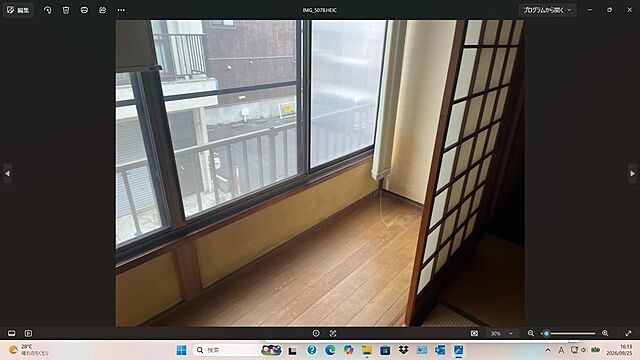Open the Copilot icon on the taskbar
Screen dimensions: 640x360
(x=348, y=350)
